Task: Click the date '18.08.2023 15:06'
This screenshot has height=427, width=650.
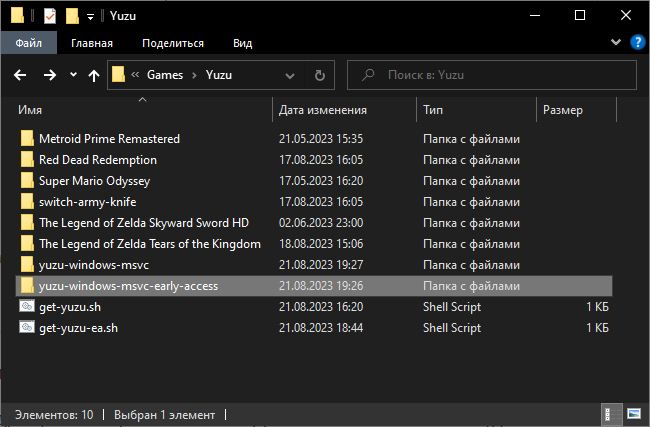Action: point(321,244)
